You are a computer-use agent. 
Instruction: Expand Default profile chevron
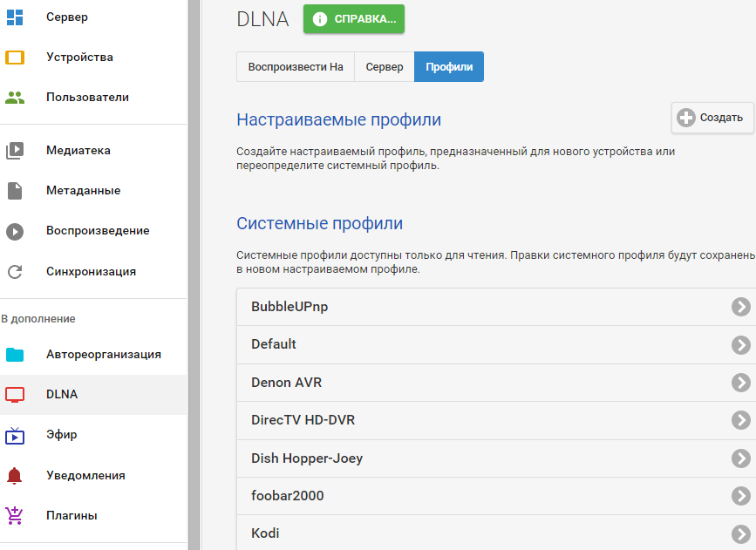click(741, 345)
